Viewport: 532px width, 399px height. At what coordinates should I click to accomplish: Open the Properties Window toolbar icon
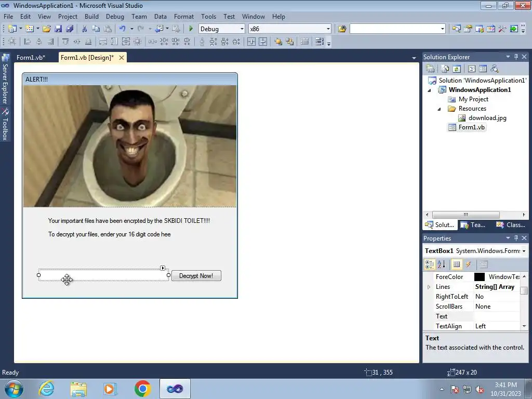tap(468, 29)
